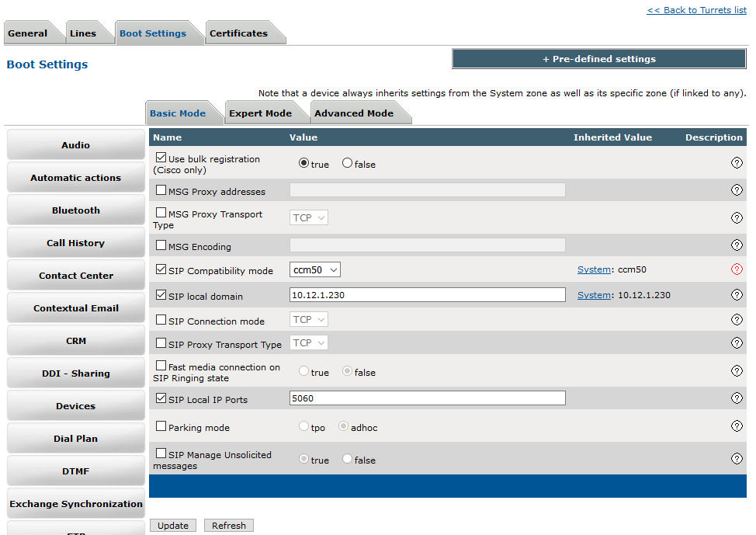Click red help icon for SIP Compatibility mode
This screenshot has height=535, width=756.
click(737, 269)
